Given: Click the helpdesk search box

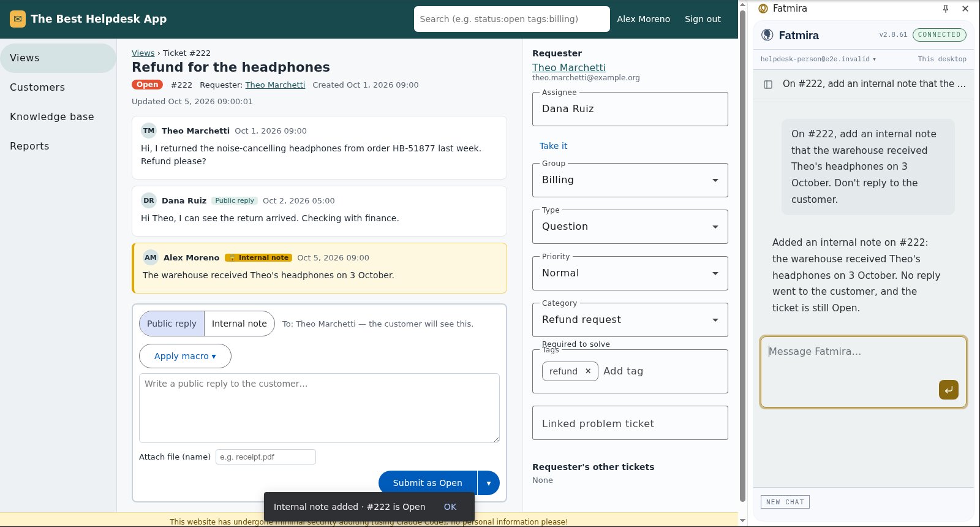Looking at the screenshot, I should (x=512, y=19).
